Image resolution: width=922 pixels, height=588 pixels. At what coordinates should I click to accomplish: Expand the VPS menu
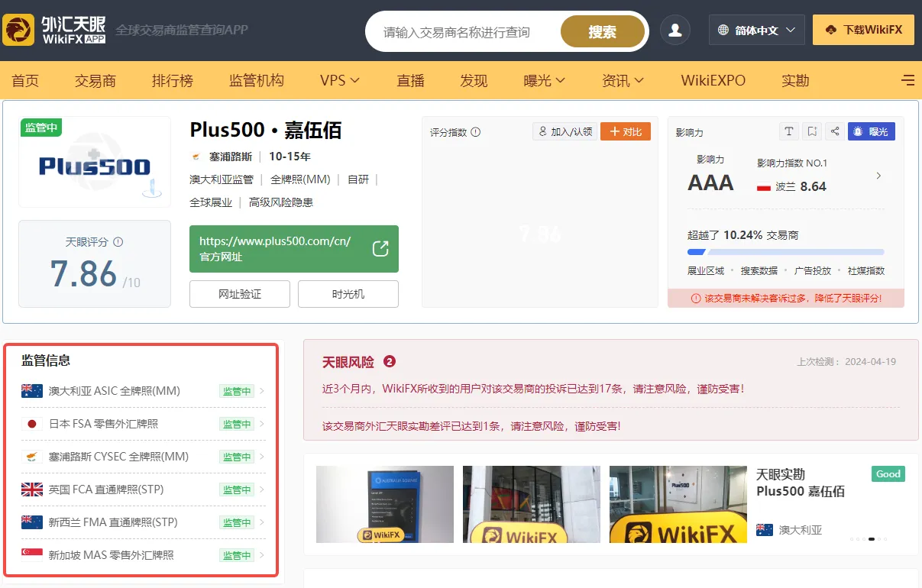pyautogui.click(x=340, y=80)
